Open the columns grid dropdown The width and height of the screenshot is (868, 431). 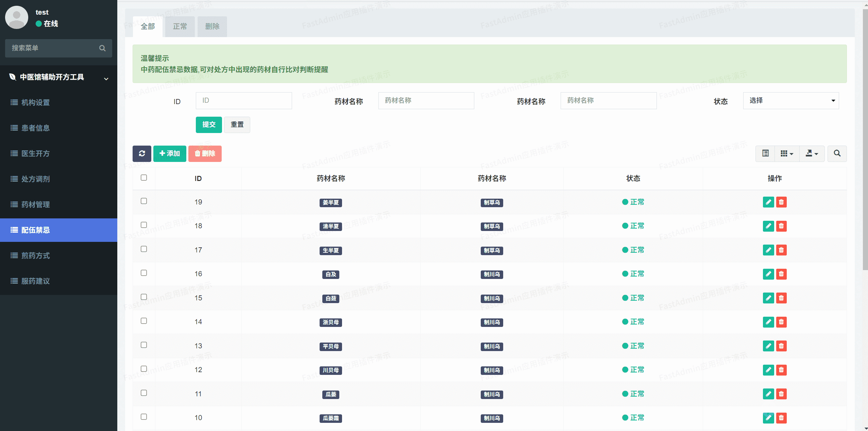click(787, 153)
